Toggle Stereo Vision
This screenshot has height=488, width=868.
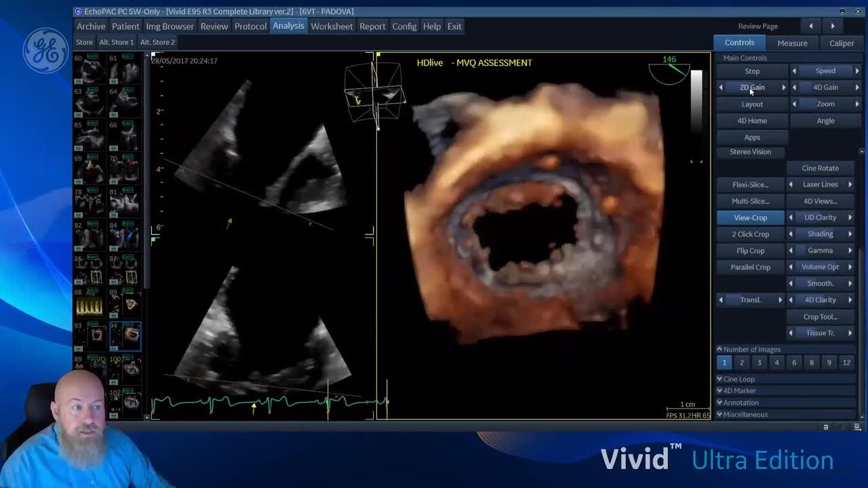[x=750, y=152]
